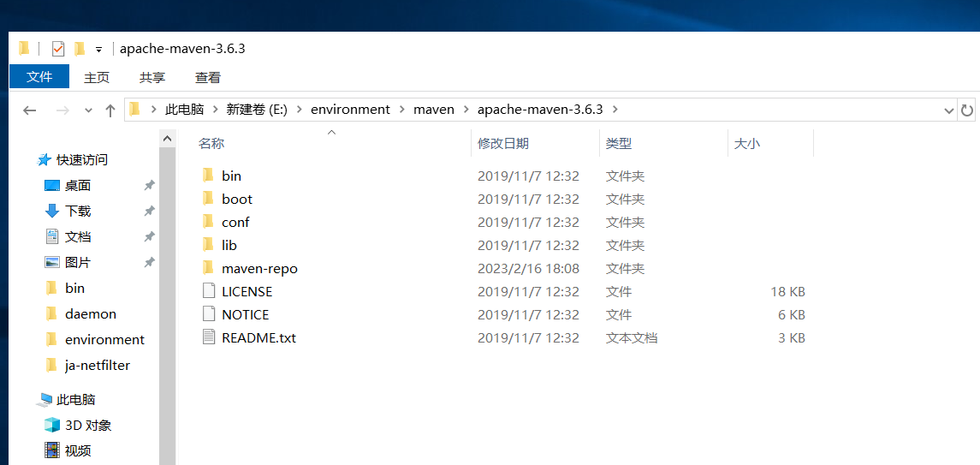Image resolution: width=980 pixels, height=465 pixels.
Task: Click the This PC (此电脑) computer icon
Action: tap(45, 399)
